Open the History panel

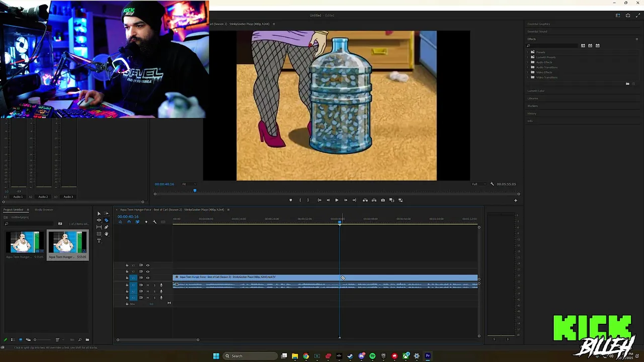(x=532, y=114)
